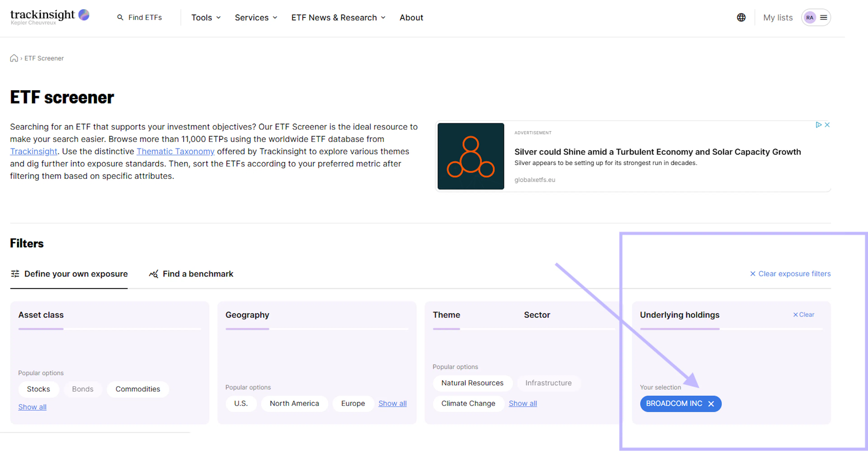Expand the Services dropdown menu
868x451 pixels.
[256, 17]
